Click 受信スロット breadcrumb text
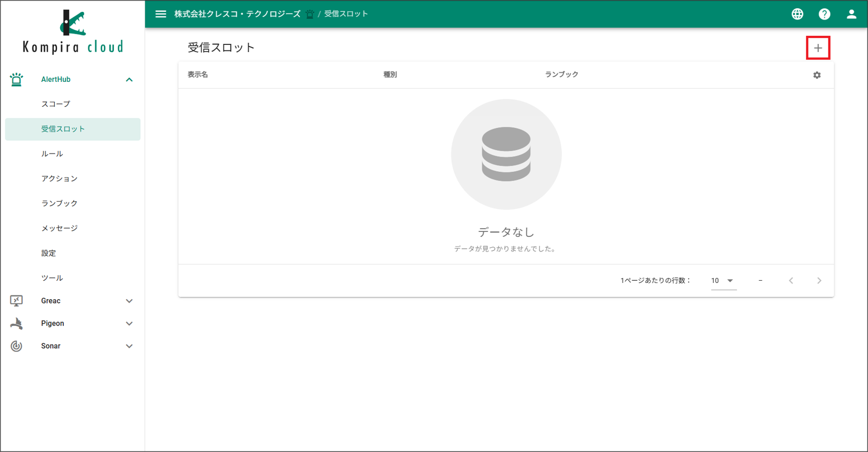868x452 pixels. click(x=346, y=14)
